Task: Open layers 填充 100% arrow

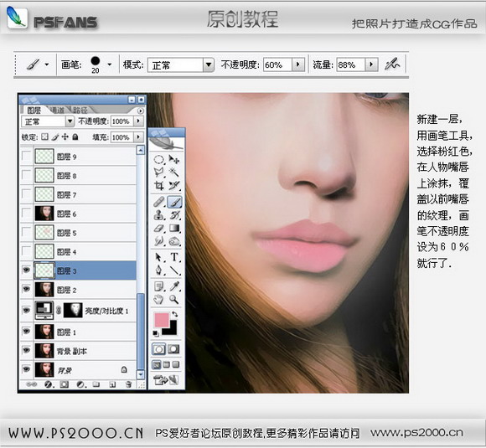Action: coord(138,137)
